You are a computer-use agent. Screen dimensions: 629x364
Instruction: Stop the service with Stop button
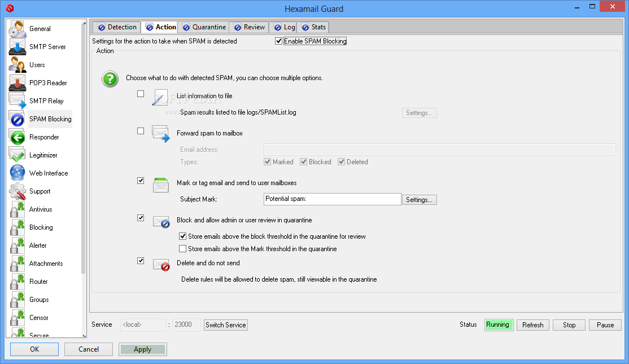click(569, 325)
